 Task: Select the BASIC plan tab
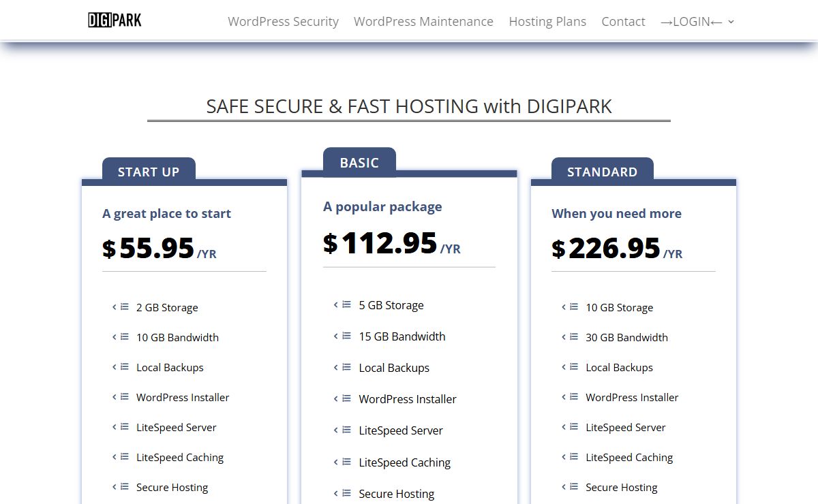pyautogui.click(x=359, y=161)
